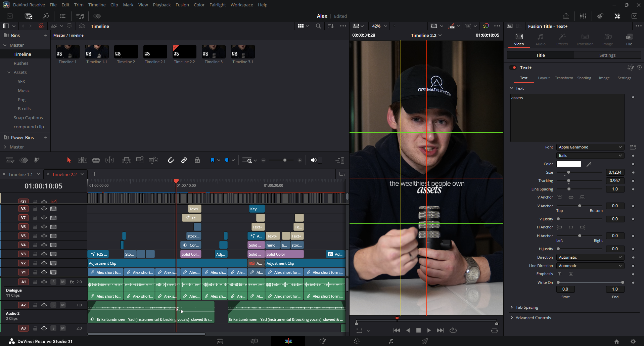The image size is (644, 346).
Task: Click the loop playback button
Action: pos(453,330)
